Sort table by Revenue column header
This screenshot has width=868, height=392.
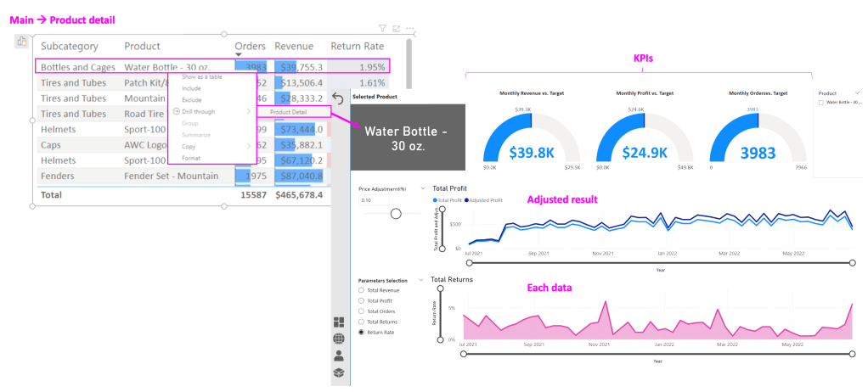point(294,46)
